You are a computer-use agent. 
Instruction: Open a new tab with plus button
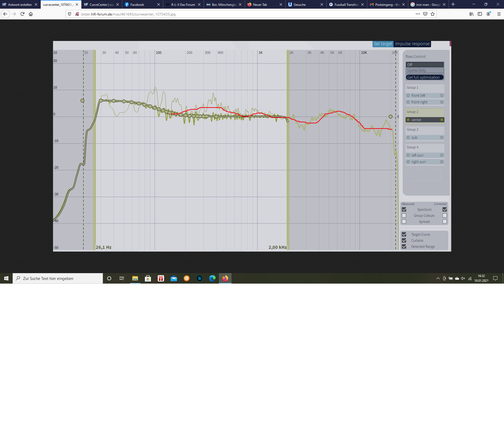tap(453, 4)
